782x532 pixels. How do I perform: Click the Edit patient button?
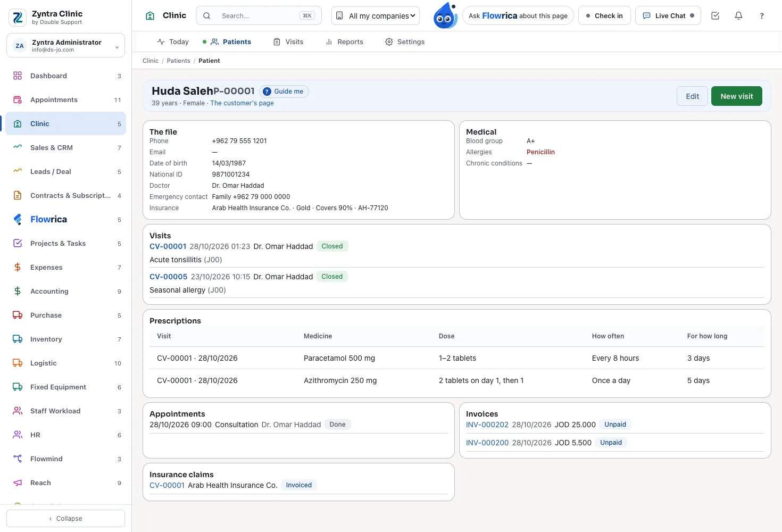693,96
